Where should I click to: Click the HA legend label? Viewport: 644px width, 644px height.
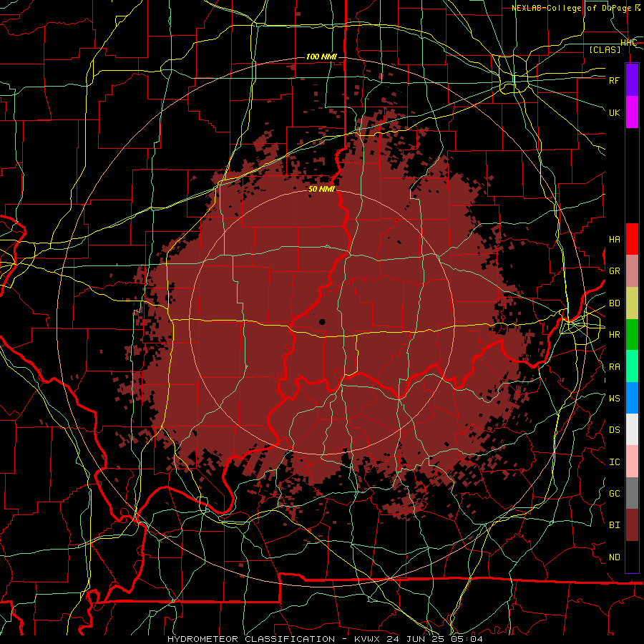click(x=614, y=240)
